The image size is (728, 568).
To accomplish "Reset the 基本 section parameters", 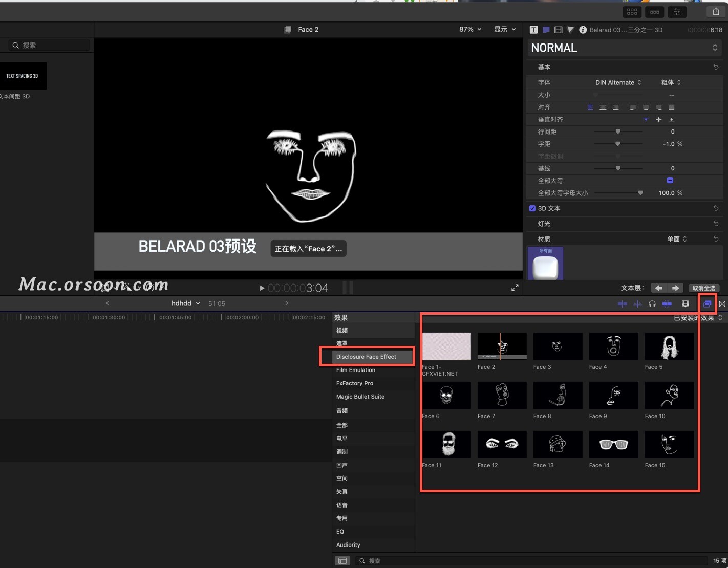I will coord(716,67).
